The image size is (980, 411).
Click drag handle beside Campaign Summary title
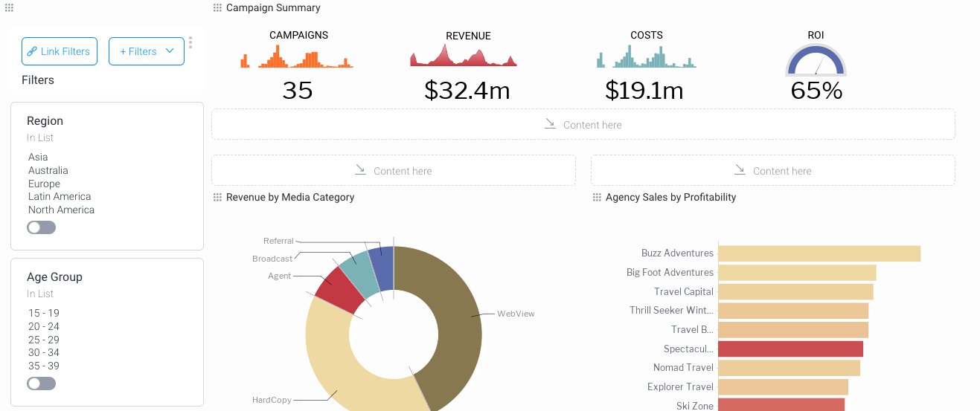217,8
